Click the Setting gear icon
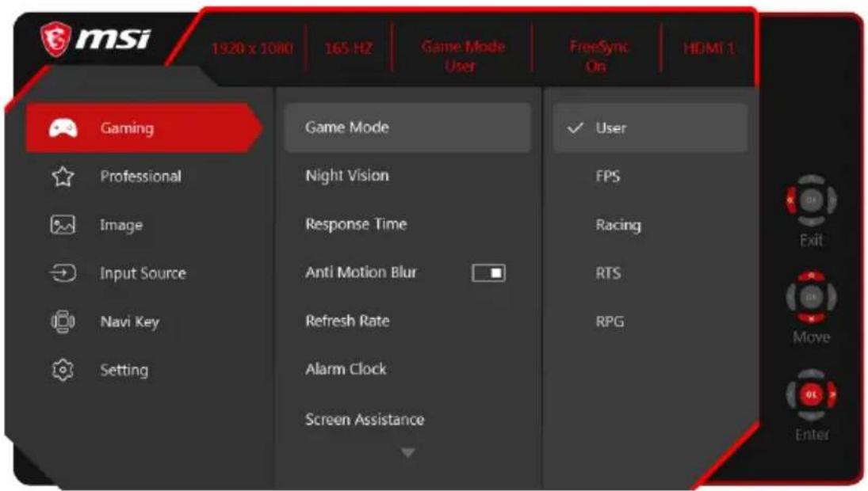The image size is (868, 491). pyautogui.click(x=63, y=370)
